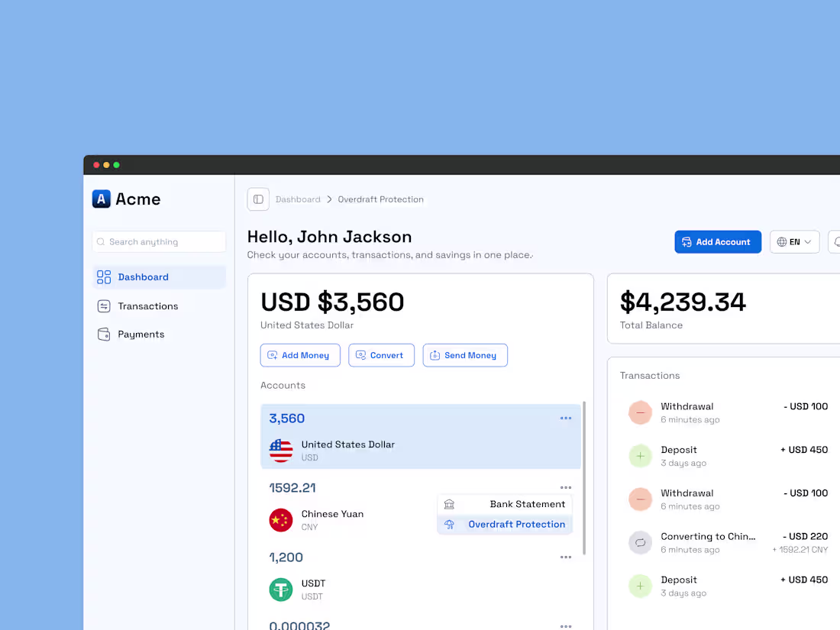This screenshot has width=840, height=630.
Task: Click the 1592.21 balance value
Action: [292, 487]
